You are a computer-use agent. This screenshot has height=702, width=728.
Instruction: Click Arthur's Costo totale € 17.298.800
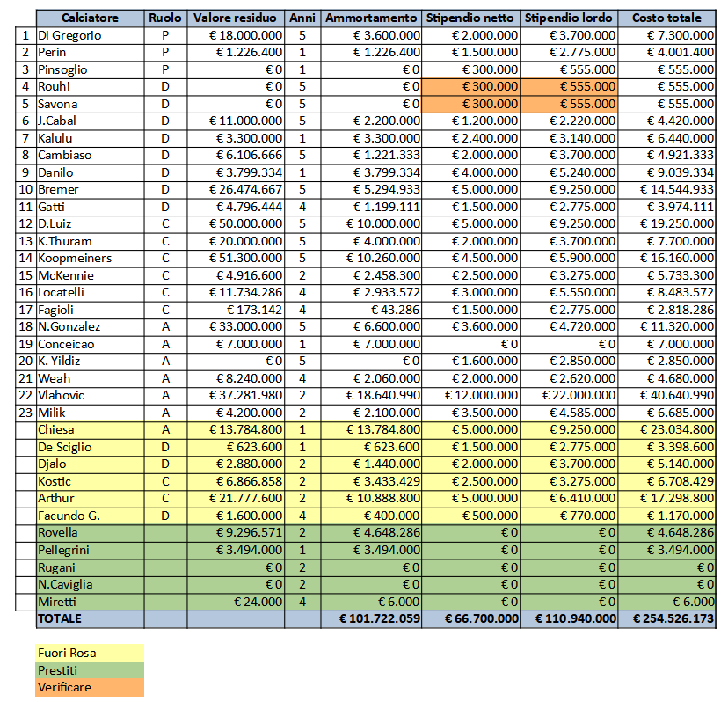tap(666, 499)
